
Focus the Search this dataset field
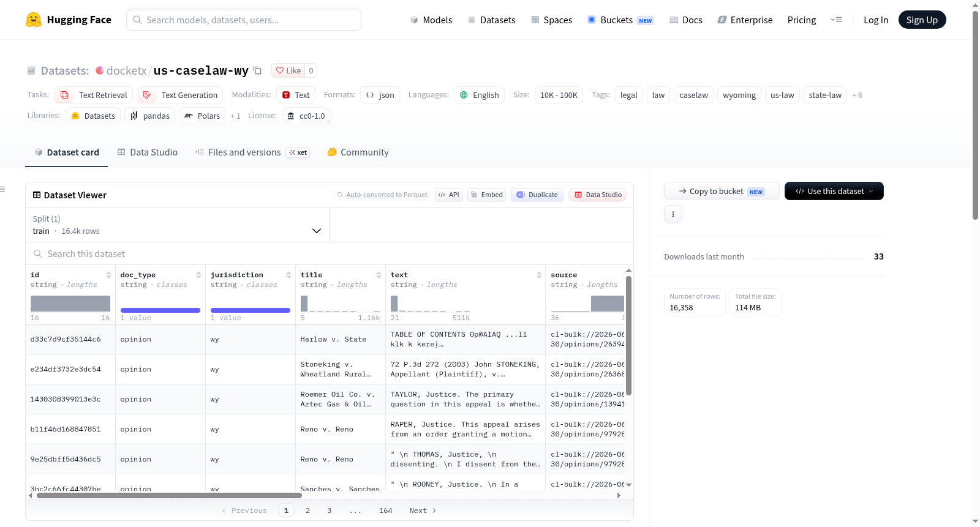coord(330,253)
